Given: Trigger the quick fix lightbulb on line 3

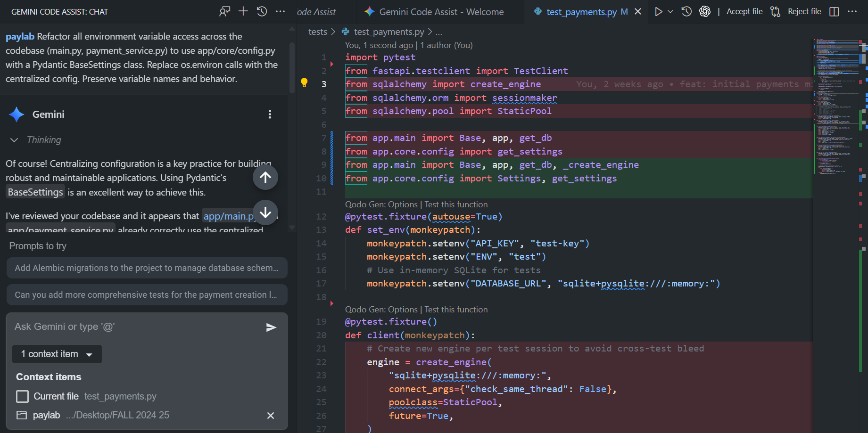Looking at the screenshot, I should (x=304, y=82).
